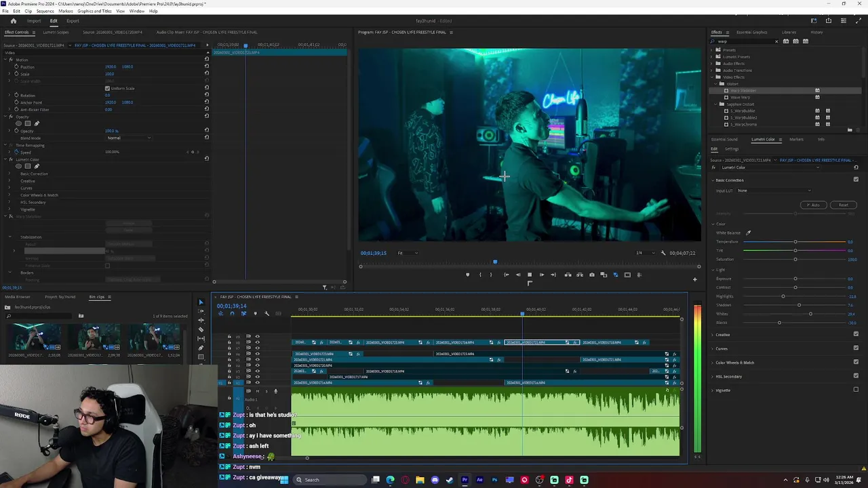The image size is (868, 488).
Task: Open the Program monitor button editor plus
Action: point(694,279)
